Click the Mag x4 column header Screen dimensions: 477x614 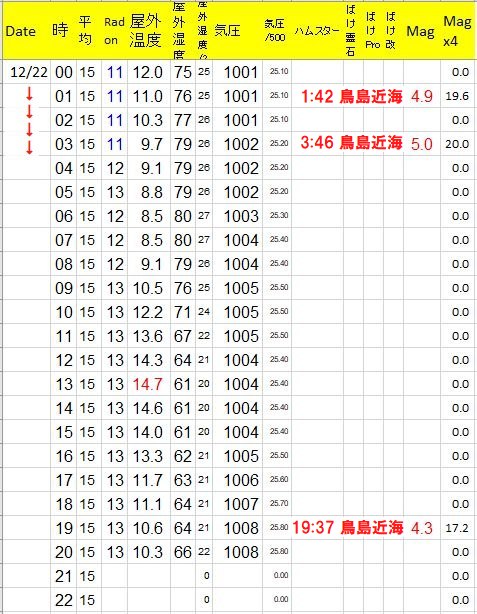[457, 31]
